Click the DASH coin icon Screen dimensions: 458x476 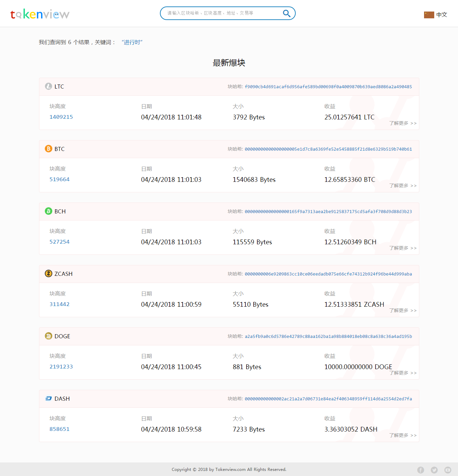[x=49, y=399]
